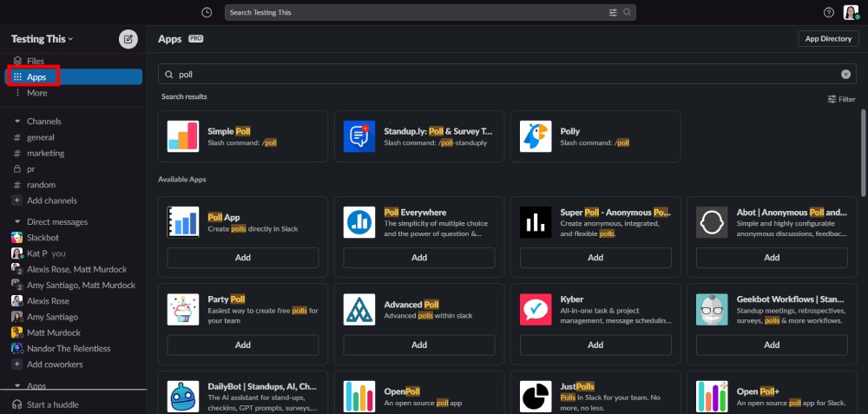Select Apps in the sidebar
Viewport: 868px width, 414px height.
coord(73,77)
